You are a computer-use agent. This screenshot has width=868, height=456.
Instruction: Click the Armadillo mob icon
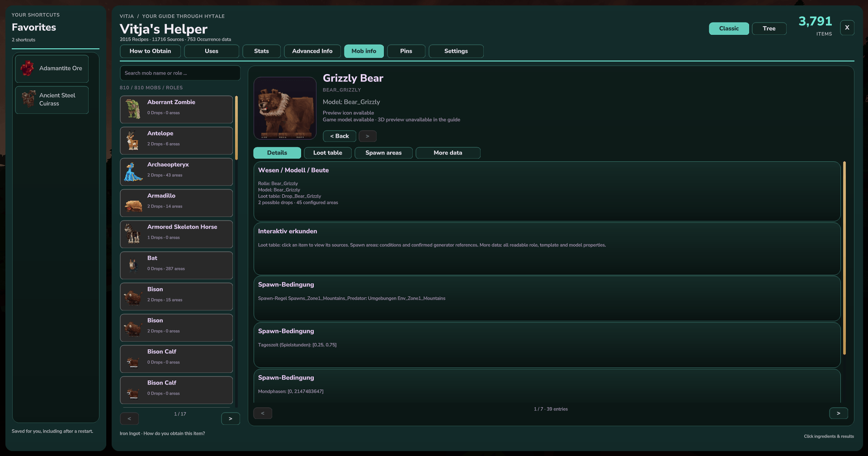pyautogui.click(x=133, y=206)
